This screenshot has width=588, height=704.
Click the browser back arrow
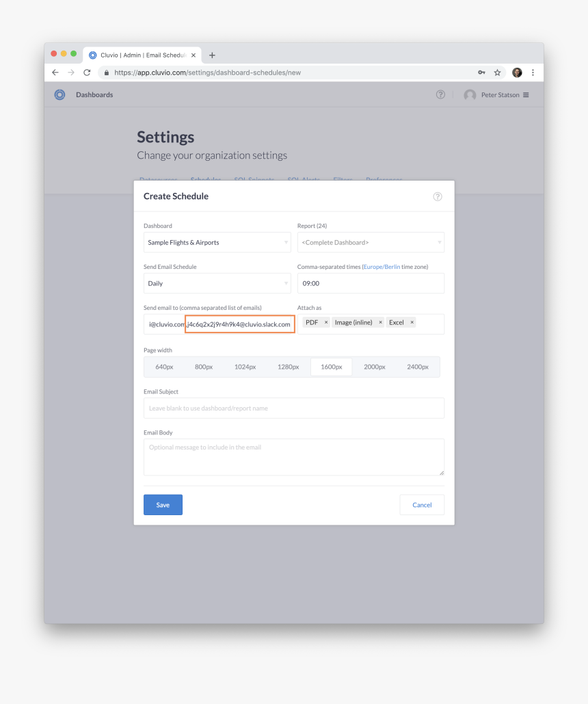(x=55, y=73)
